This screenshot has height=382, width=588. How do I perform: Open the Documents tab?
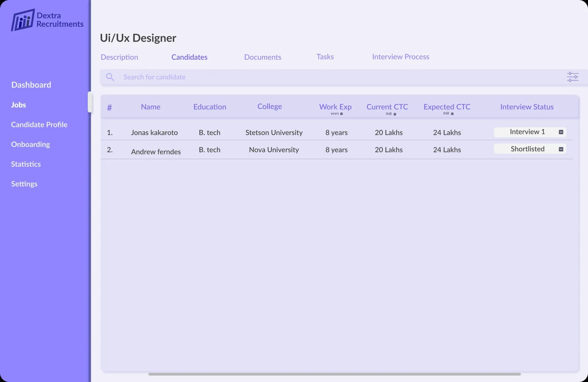(263, 57)
